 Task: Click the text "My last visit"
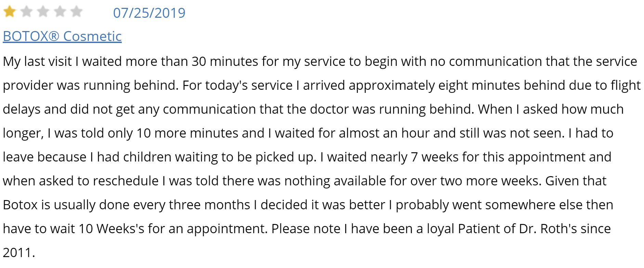coord(37,61)
